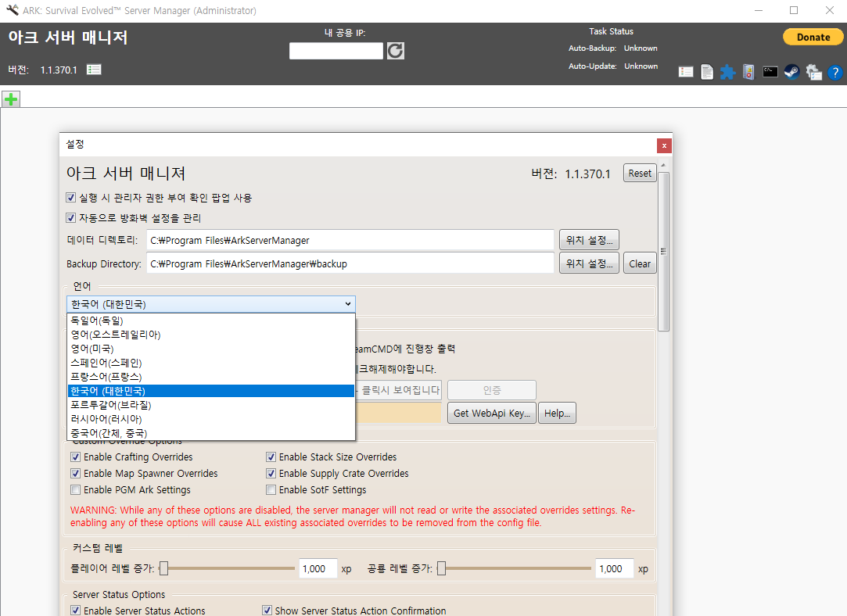Click the 공룡 레벨 증가 slider thumb
Viewport: 847px width, 616px height.
coord(441,568)
